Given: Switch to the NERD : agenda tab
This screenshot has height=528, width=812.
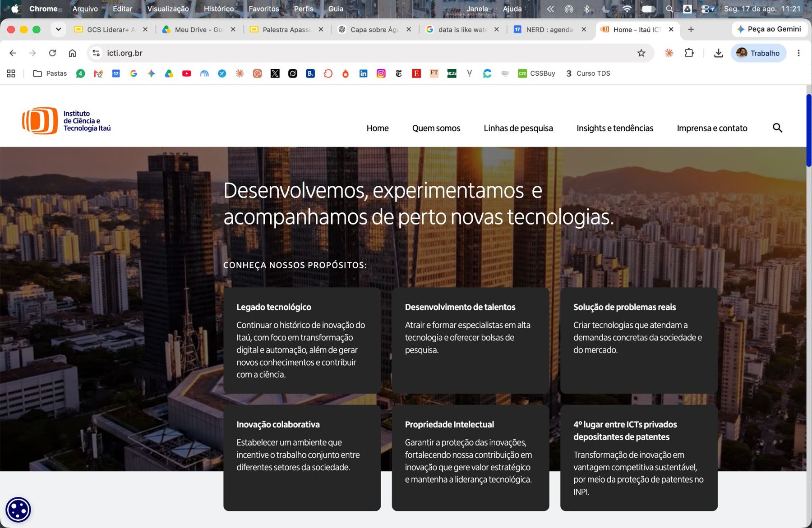Looking at the screenshot, I should [x=549, y=29].
